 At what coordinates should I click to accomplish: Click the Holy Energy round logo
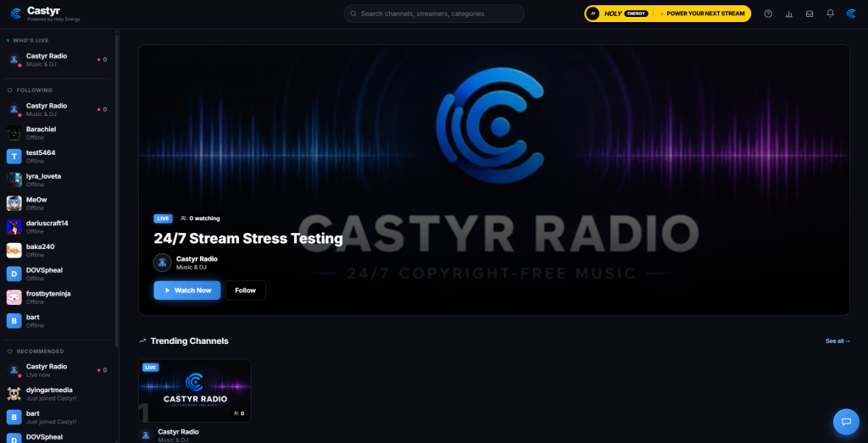[593, 14]
